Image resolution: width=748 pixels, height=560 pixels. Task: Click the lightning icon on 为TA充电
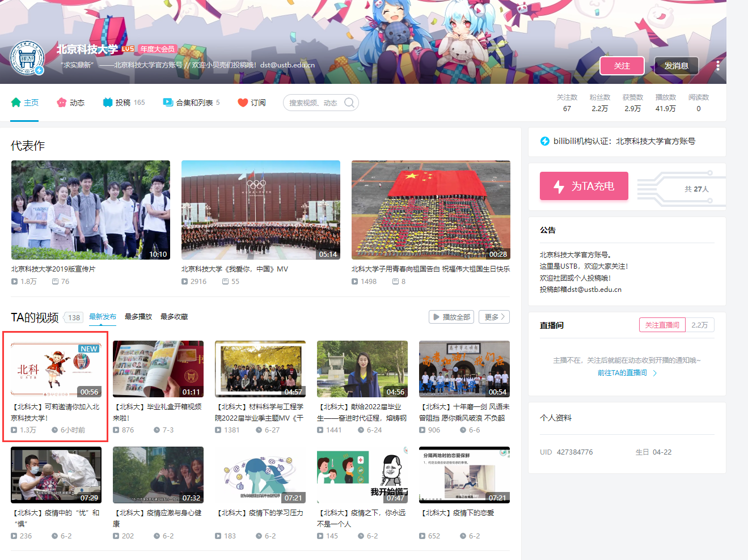[559, 186]
